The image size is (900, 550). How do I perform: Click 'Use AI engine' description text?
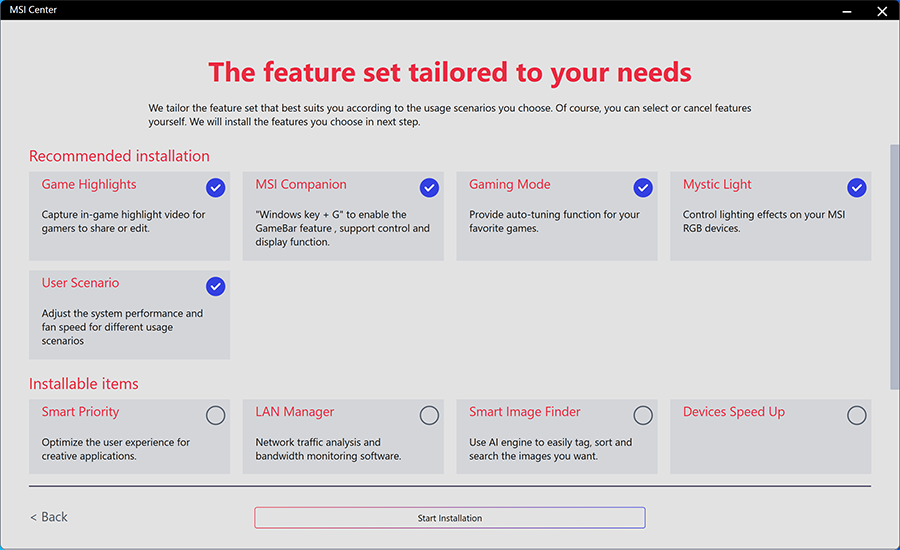(x=550, y=450)
